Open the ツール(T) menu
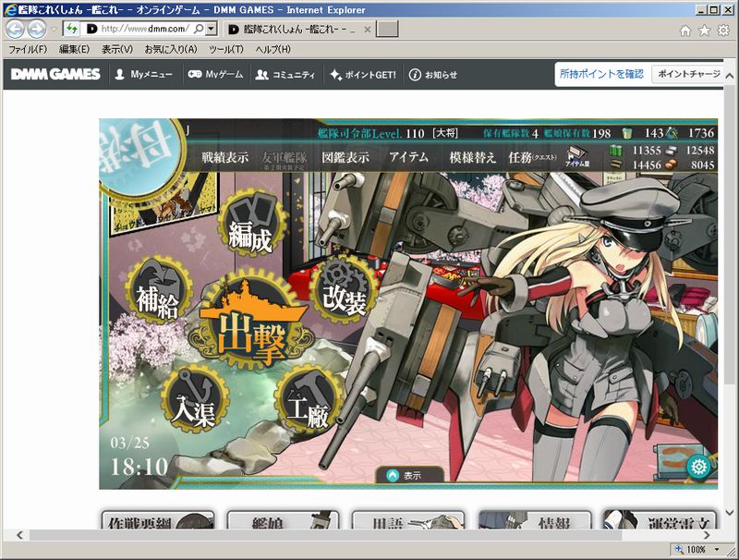This screenshot has height=560, width=739. click(x=226, y=49)
